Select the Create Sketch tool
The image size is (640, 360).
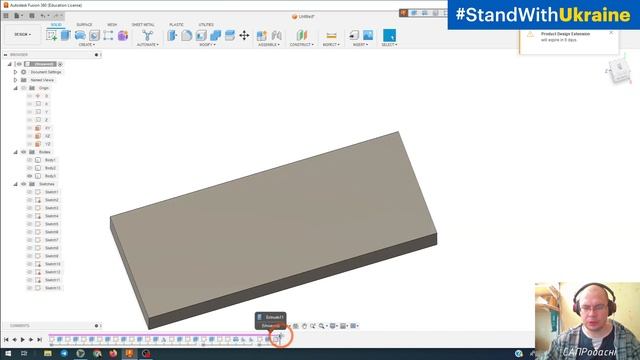(x=52, y=36)
